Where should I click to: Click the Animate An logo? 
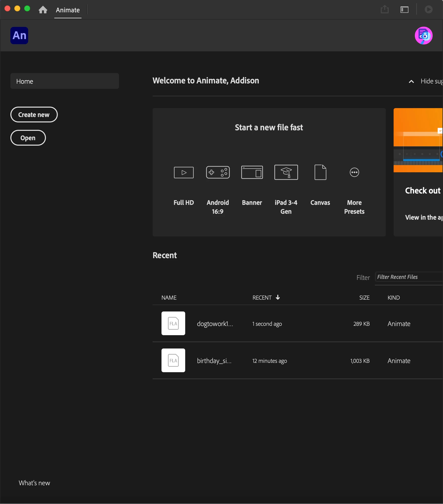click(19, 36)
